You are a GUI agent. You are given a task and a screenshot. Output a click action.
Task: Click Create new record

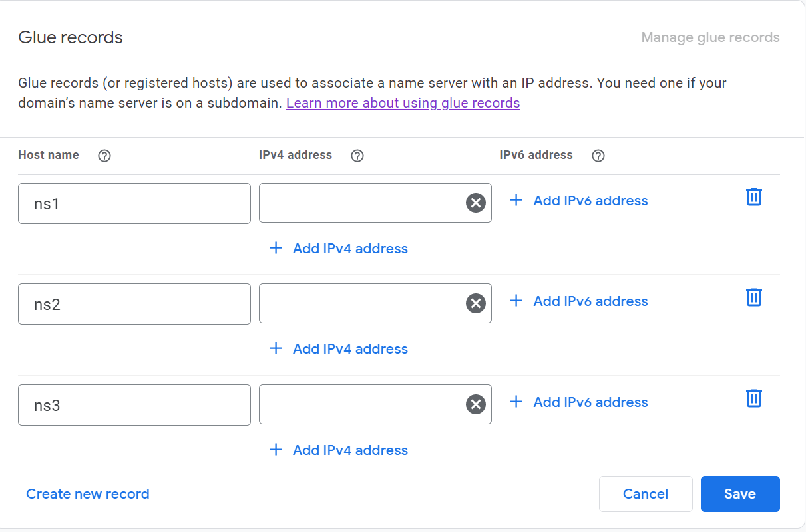pyautogui.click(x=88, y=494)
